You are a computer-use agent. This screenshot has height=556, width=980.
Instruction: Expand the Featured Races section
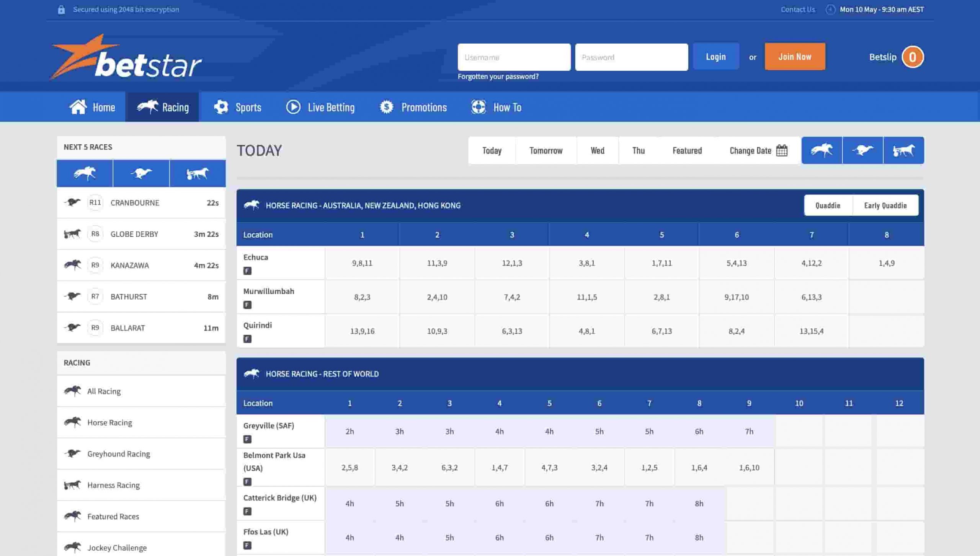[113, 516]
